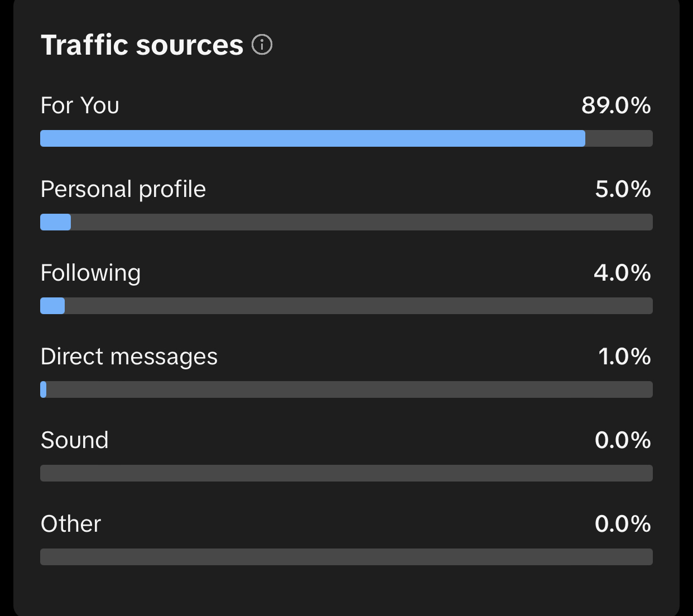Click the Direct messages progress bar
Image resolution: width=693 pixels, height=616 pixels.
coord(346,389)
